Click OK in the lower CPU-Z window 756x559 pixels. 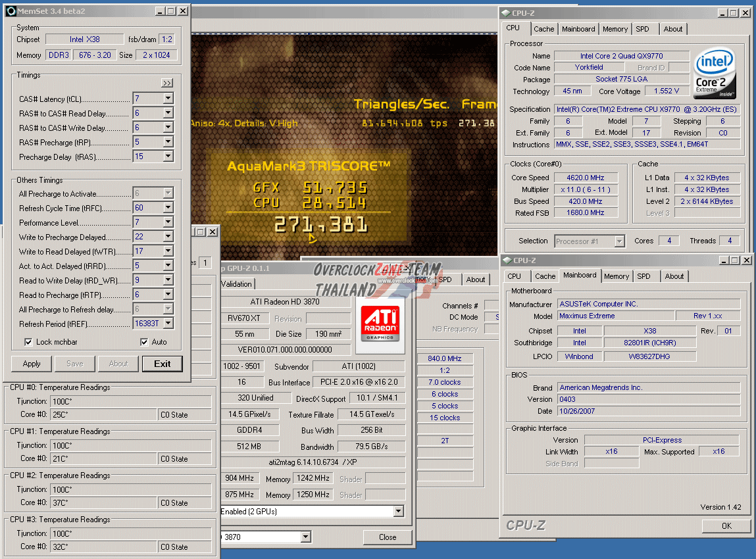pyautogui.click(x=726, y=525)
